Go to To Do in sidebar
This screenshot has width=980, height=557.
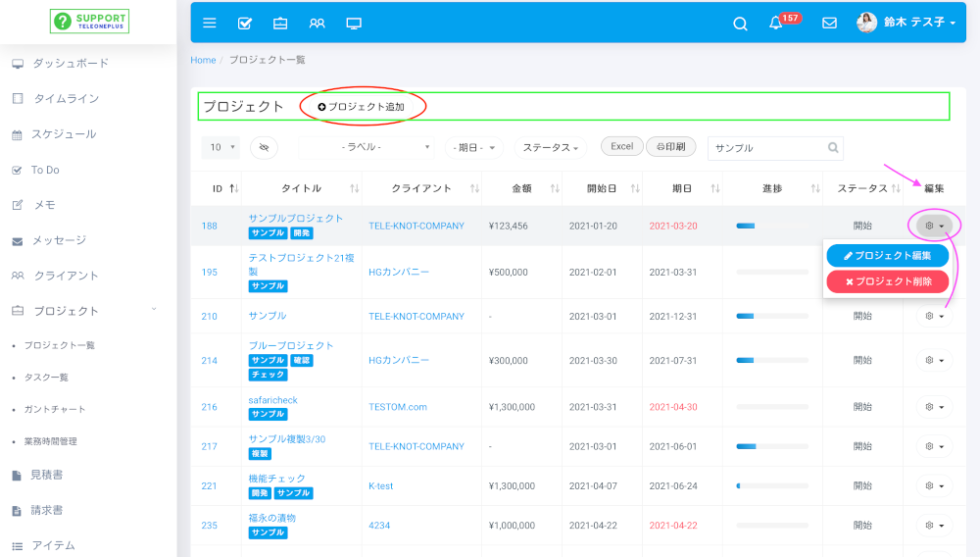[45, 170]
